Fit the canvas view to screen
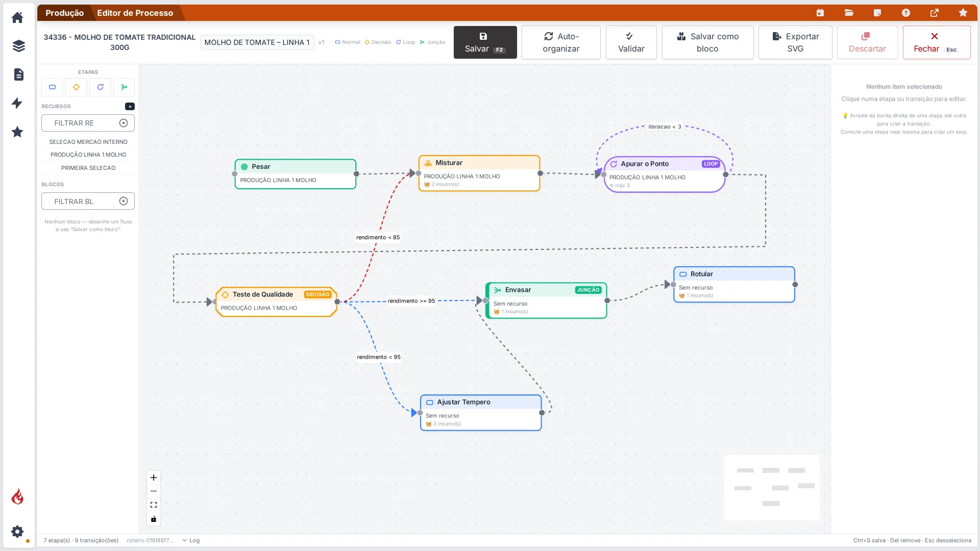 [x=154, y=505]
